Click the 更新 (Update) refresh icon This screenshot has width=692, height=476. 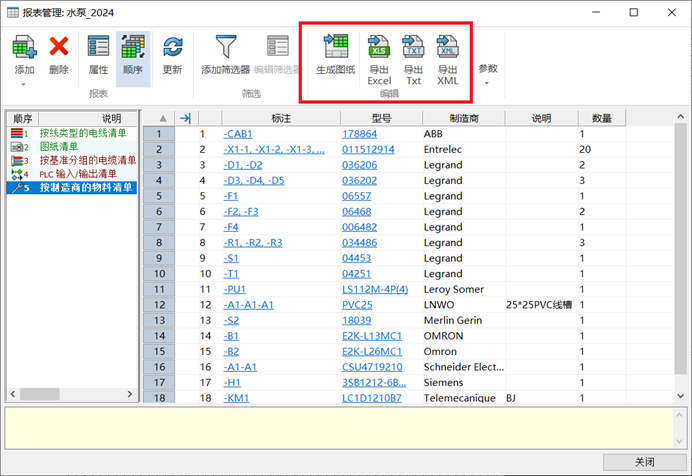point(172,47)
